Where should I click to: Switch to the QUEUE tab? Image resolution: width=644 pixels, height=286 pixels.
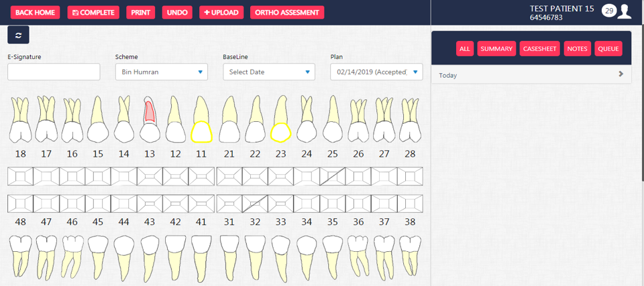608,49
